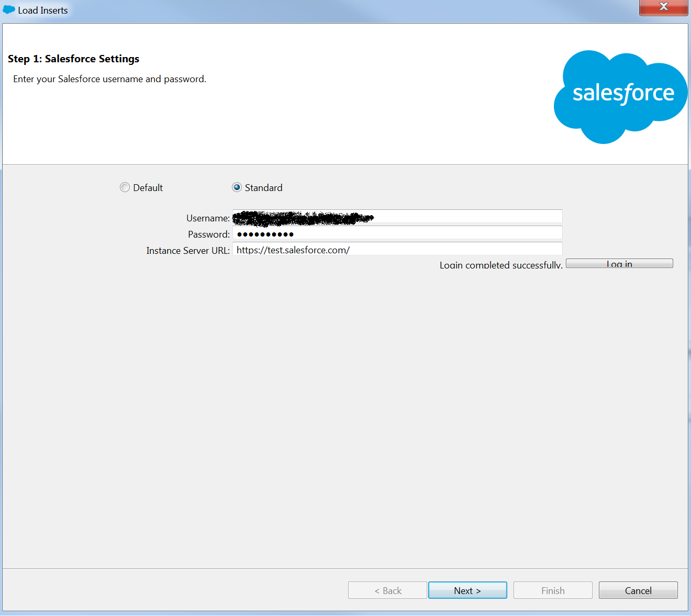Click the disabled Back button
691x616 pixels.
pyautogui.click(x=387, y=590)
